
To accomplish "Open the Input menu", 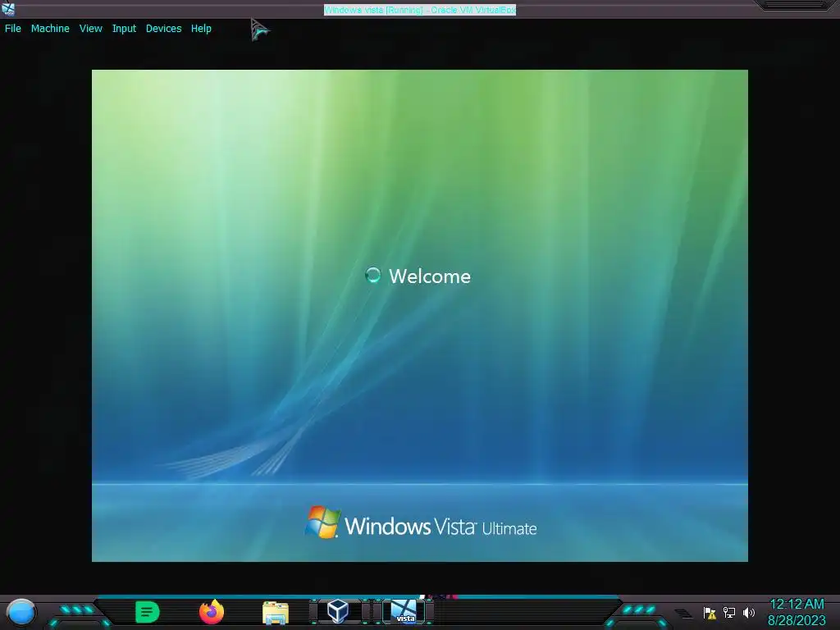I will click(x=124, y=29).
